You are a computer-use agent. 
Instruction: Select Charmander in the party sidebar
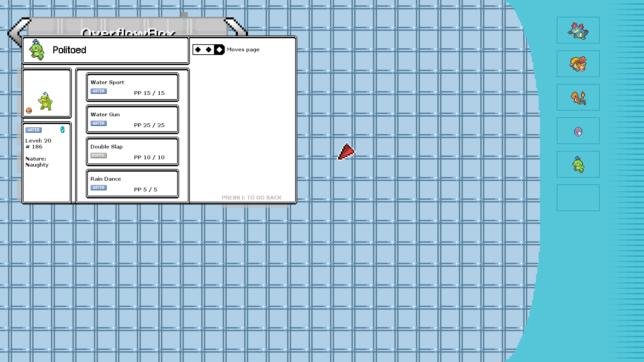(578, 97)
